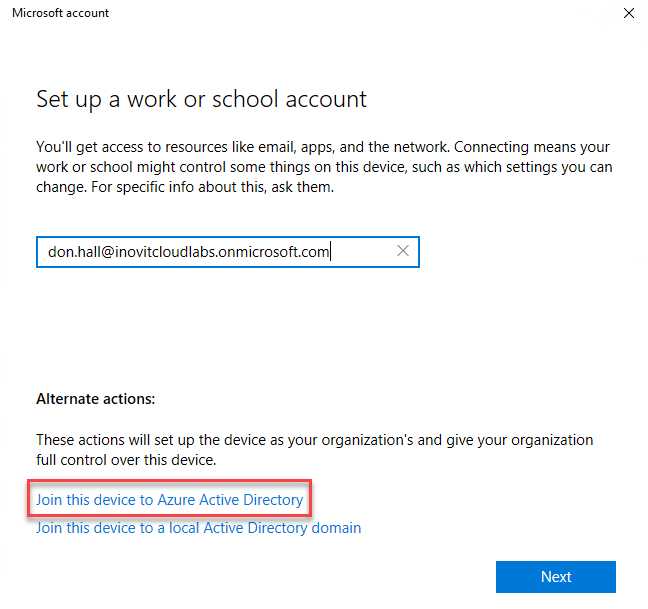Image resolution: width=648 pixels, height=609 pixels.
Task: Erase the entered address using the field's clear icon
Action: (403, 251)
